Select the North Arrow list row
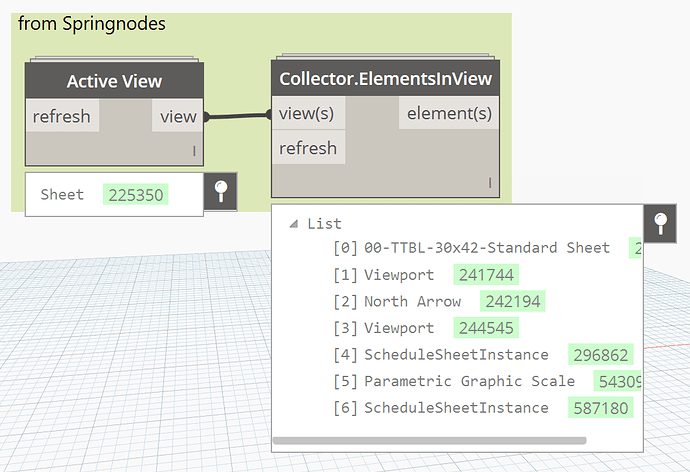The height and width of the screenshot is (472, 690). (439, 301)
